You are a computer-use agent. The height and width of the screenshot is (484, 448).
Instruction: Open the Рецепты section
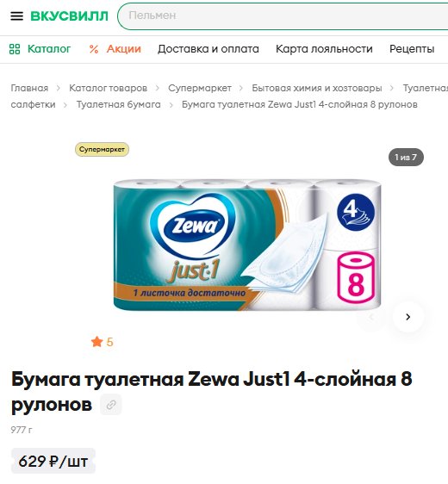point(412,49)
